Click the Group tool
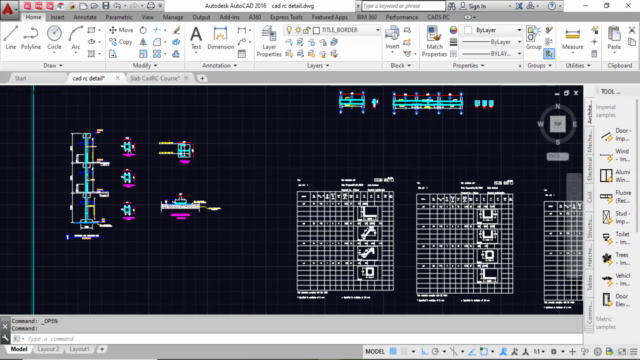 [x=533, y=38]
